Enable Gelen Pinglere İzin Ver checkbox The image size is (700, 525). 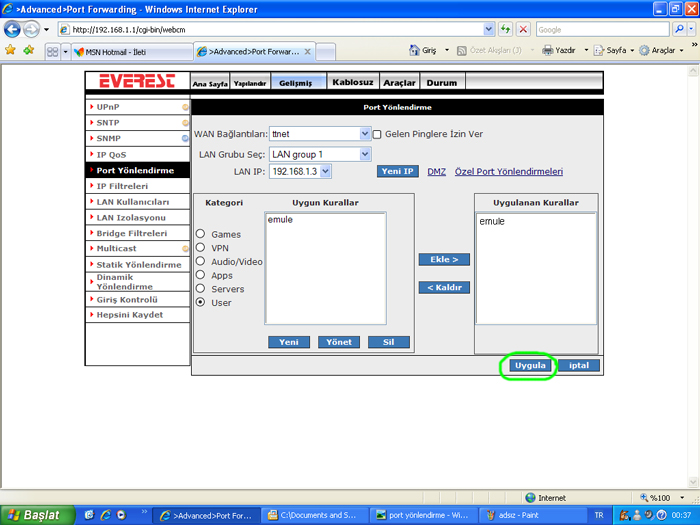[377, 134]
